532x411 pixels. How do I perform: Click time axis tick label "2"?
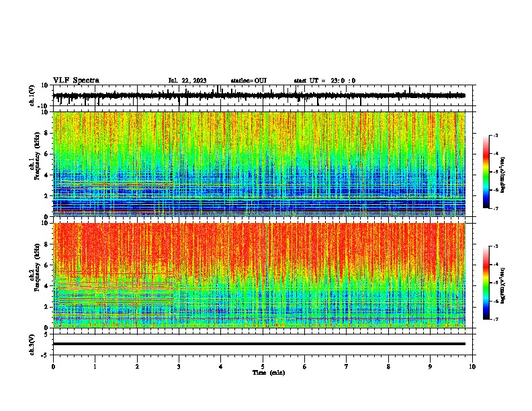point(137,367)
